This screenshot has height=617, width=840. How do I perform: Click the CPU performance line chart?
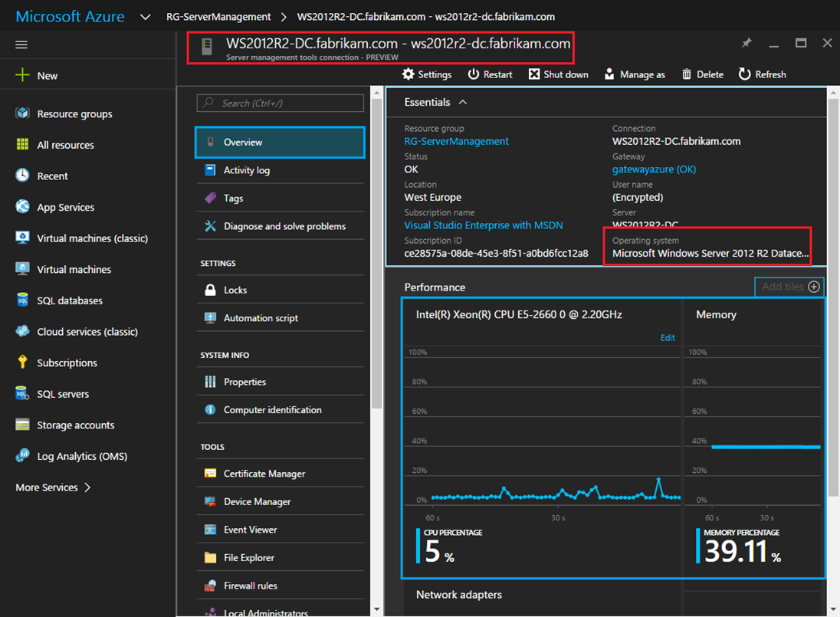pos(542,426)
